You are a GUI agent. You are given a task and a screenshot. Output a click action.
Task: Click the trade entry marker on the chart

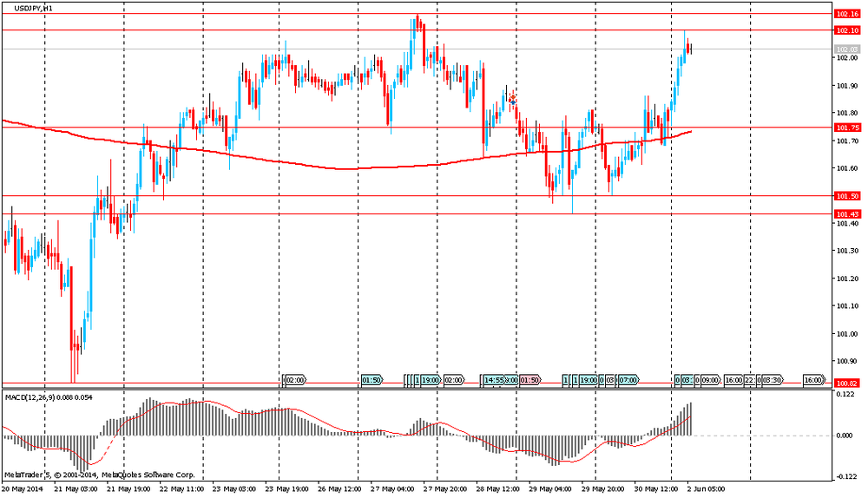coord(513,100)
